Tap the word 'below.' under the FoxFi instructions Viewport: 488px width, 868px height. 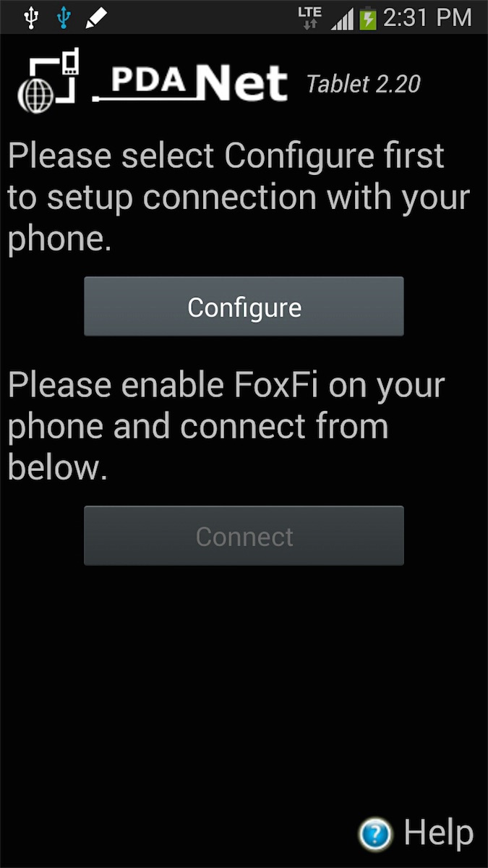point(58,467)
